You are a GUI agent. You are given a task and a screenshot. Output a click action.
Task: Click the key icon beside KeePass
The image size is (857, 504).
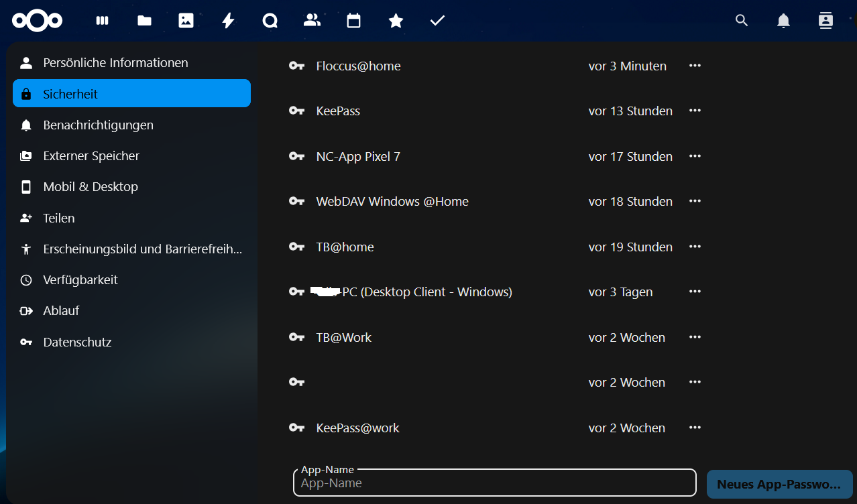(x=296, y=111)
